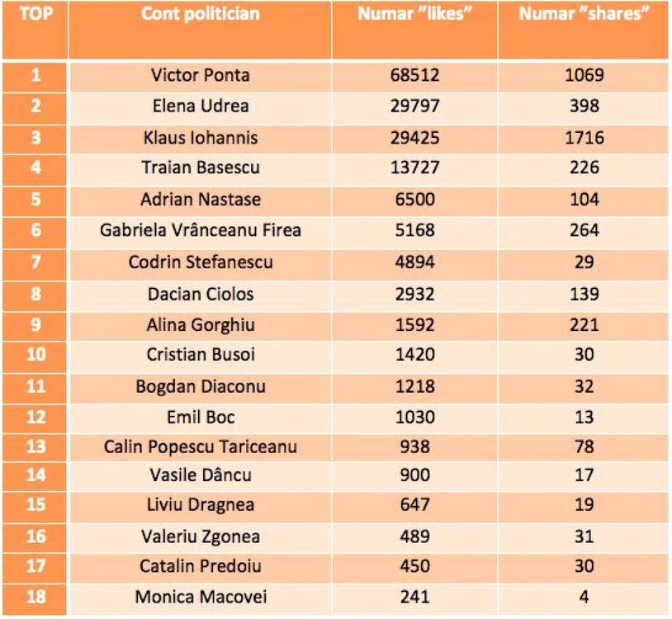672x619 pixels.
Task: Click rank number 5 cell
Action: click(35, 200)
